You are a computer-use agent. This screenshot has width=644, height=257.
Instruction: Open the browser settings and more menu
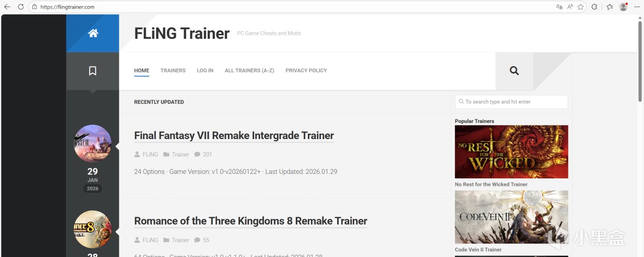click(x=636, y=7)
